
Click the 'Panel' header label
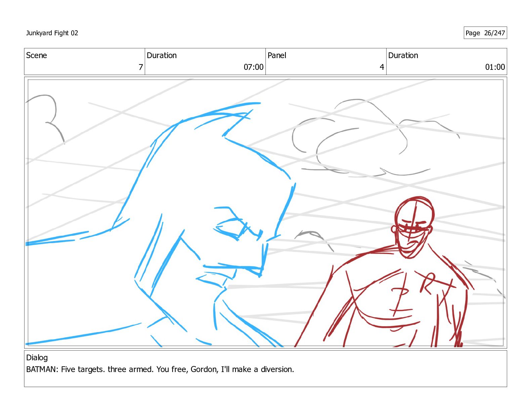(277, 55)
